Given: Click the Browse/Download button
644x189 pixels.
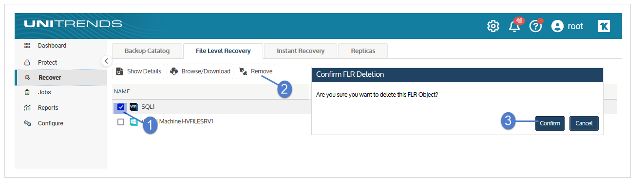Looking at the screenshot, I should [x=200, y=71].
